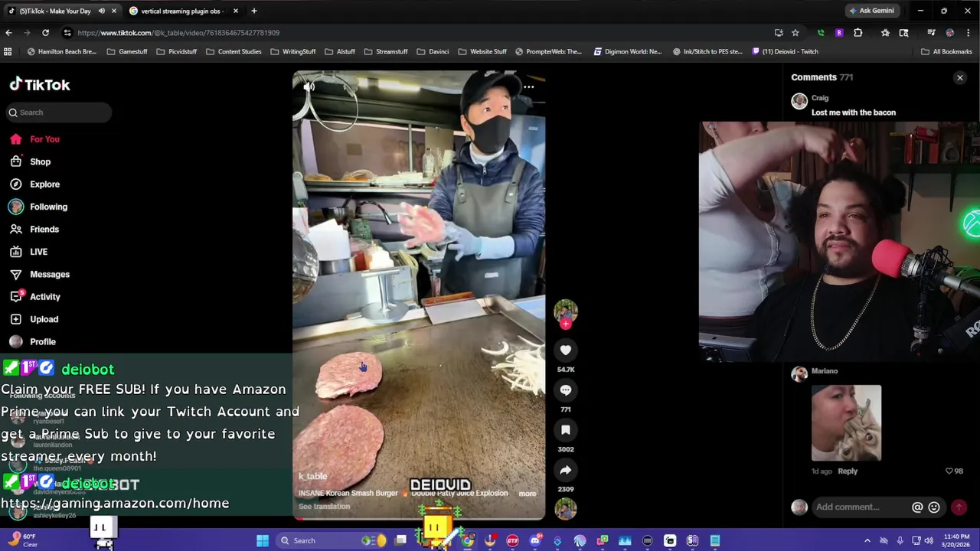Open the k_table username on video
The width and height of the screenshot is (980, 551).
click(x=312, y=477)
